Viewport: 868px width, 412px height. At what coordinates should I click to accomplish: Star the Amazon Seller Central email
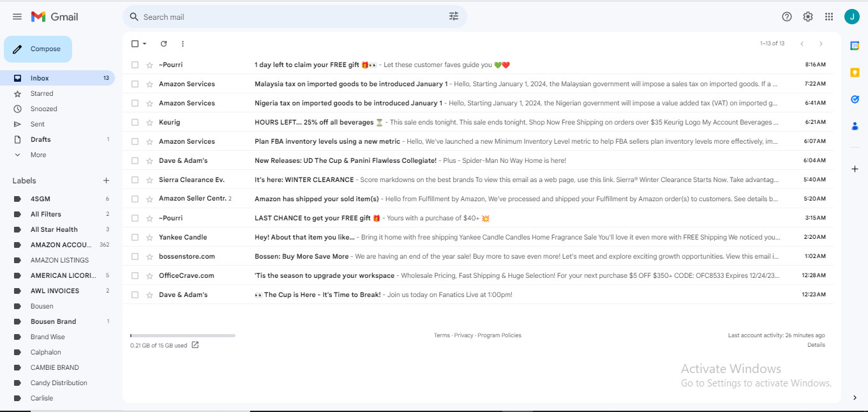click(x=149, y=199)
